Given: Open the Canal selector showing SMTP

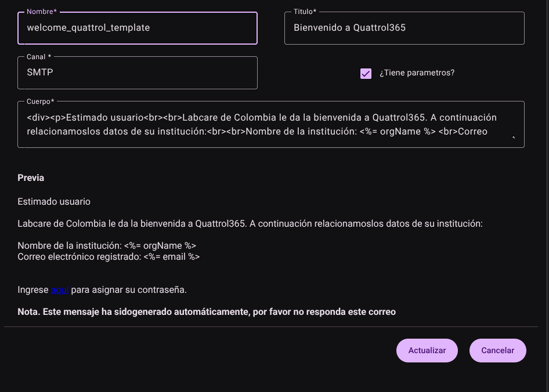Looking at the screenshot, I should [137, 73].
